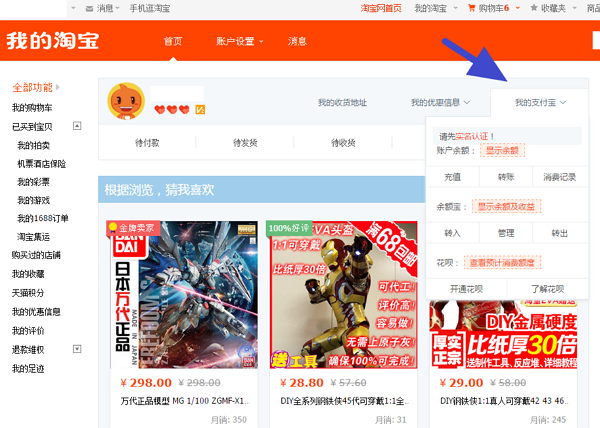The height and width of the screenshot is (428, 600).
Task: Click the 100%好评 badge on the Iron Man product
Action: [289, 228]
